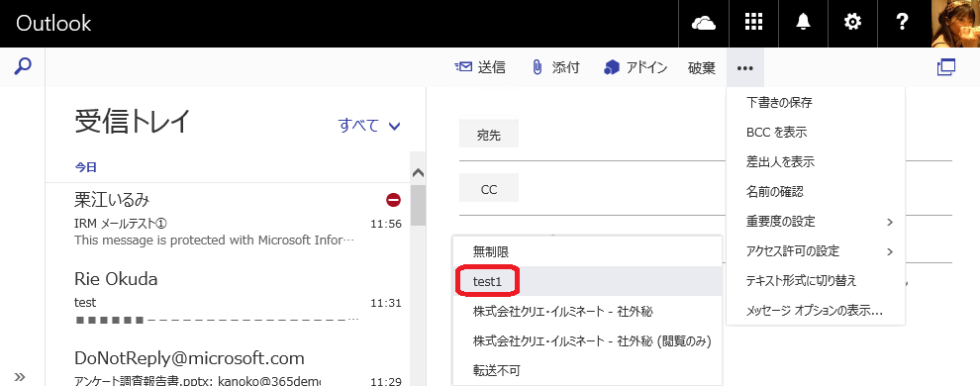Choose 社外秘 permission template
The image size is (980, 386).
click(587, 311)
